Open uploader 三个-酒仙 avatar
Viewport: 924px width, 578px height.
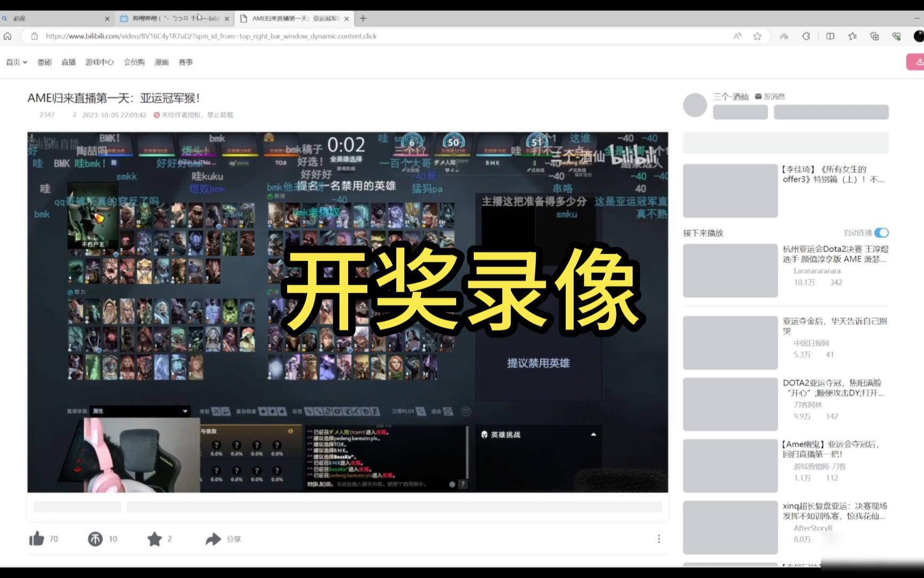click(x=695, y=105)
